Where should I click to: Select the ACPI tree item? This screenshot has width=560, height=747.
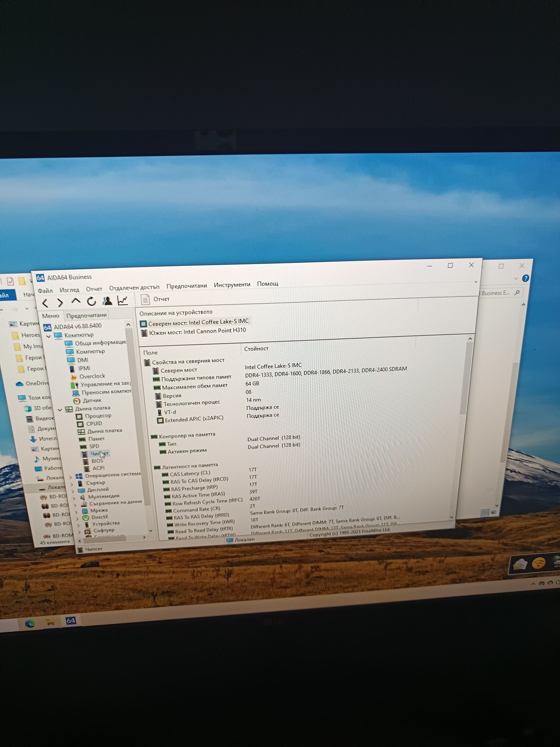(94, 468)
